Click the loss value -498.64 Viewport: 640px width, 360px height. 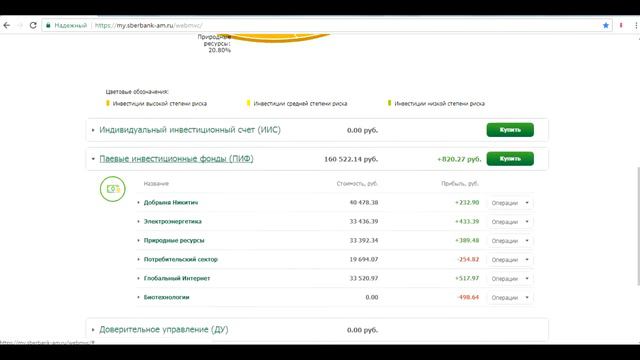pos(468,297)
